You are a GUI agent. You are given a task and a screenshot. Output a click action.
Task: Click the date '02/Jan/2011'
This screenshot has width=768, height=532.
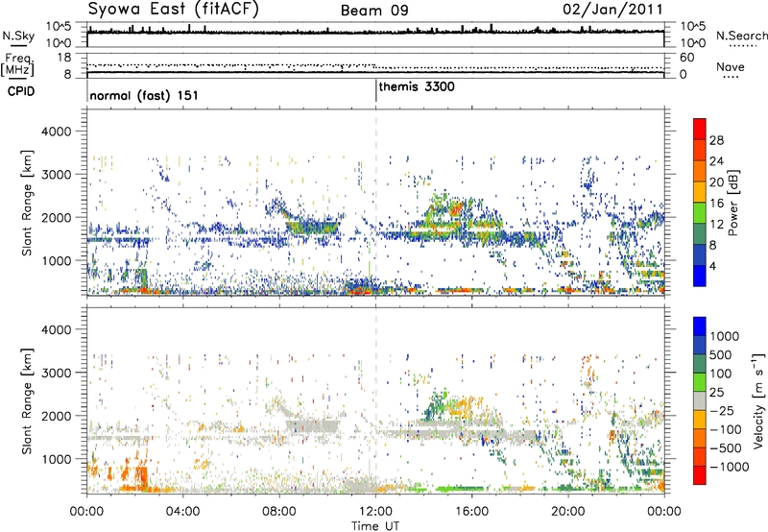[x=612, y=10]
